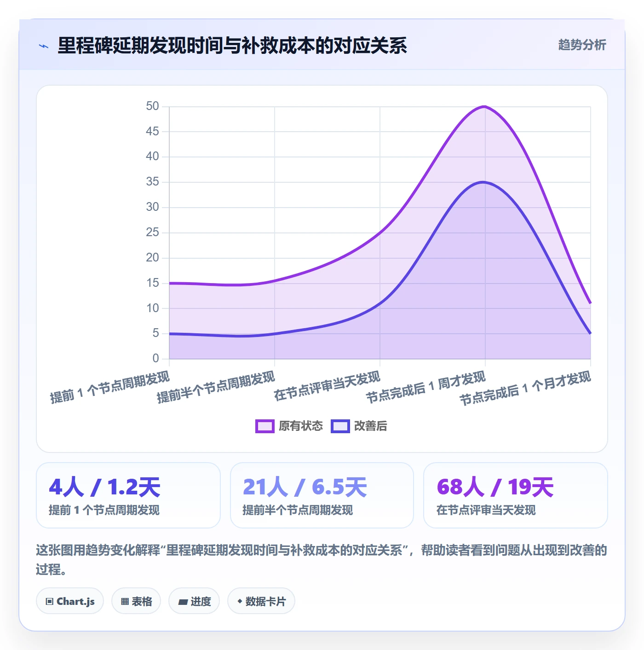Screen dimensions: 644x650
Task: Click the lightning icon beside the title
Action: [x=44, y=46]
